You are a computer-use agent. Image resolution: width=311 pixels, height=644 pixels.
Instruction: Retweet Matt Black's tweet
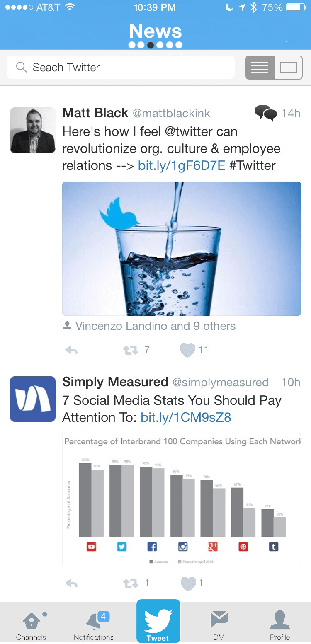[131, 350]
